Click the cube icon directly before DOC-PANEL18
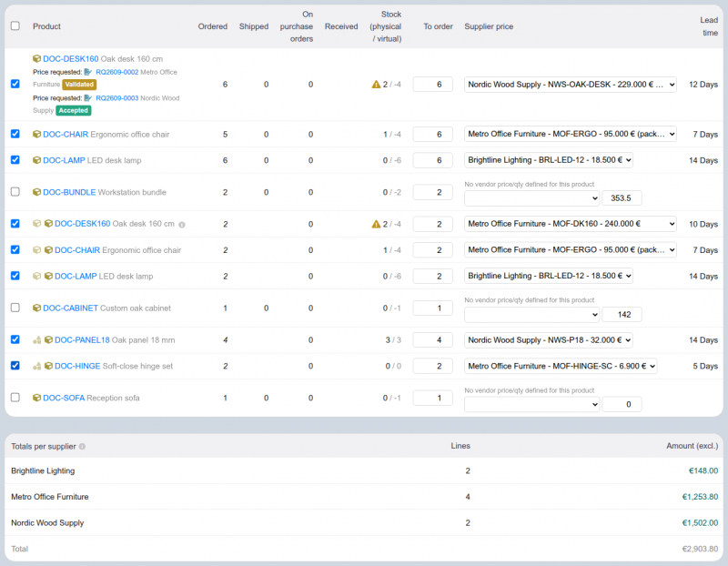 click(x=48, y=340)
